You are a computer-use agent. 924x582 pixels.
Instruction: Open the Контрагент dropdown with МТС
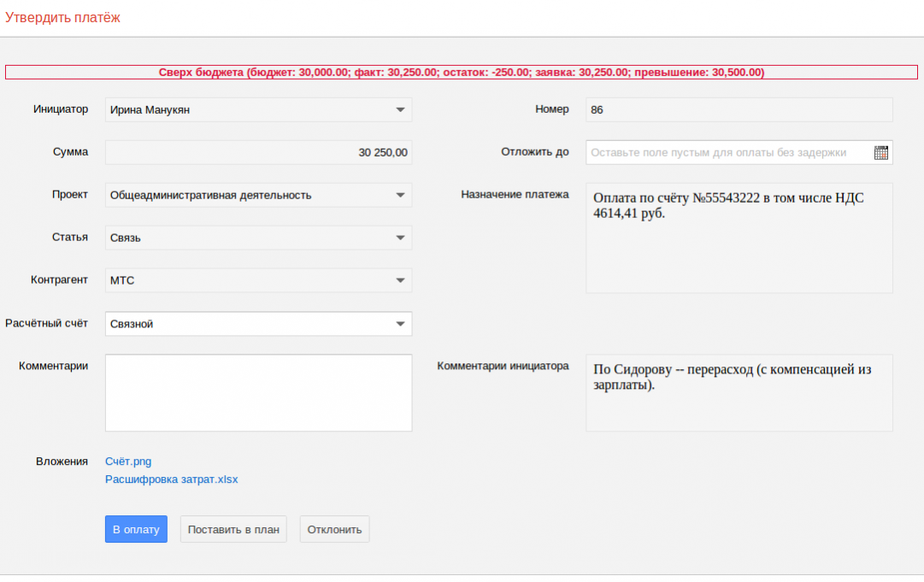pos(400,280)
